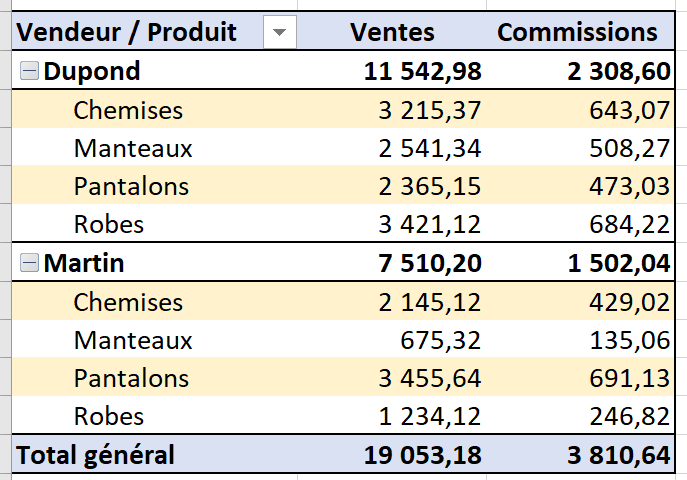Click Dupond total sales 11 542,98
The width and height of the screenshot is (687, 480).
[x=422, y=71]
